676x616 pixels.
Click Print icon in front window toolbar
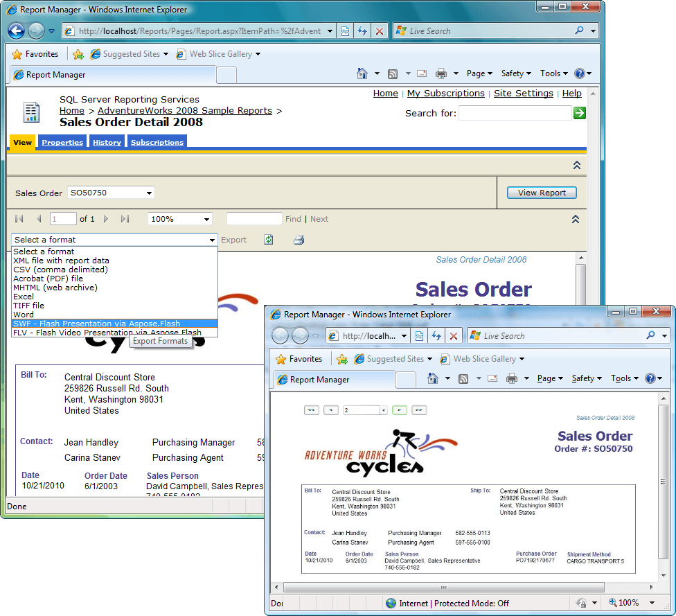pos(512,379)
